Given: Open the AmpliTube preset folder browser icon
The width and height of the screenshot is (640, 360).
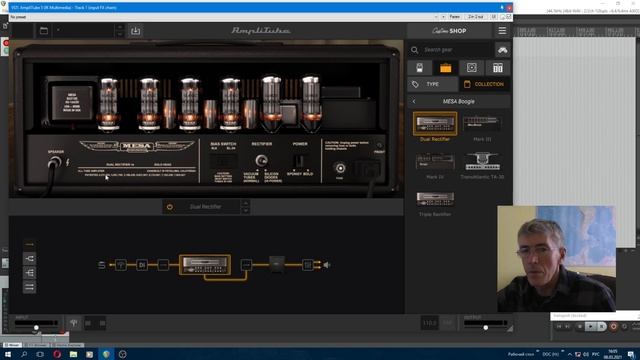Looking at the screenshot, I should (44, 31).
